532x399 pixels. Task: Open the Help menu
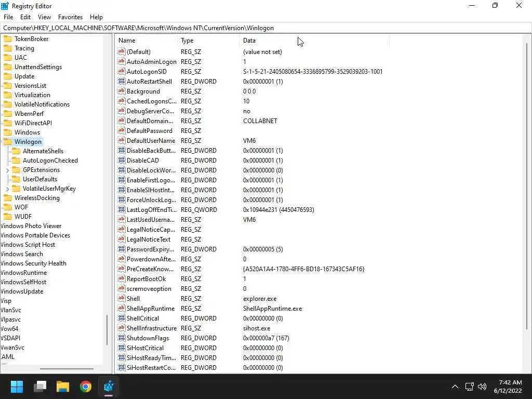[96, 17]
